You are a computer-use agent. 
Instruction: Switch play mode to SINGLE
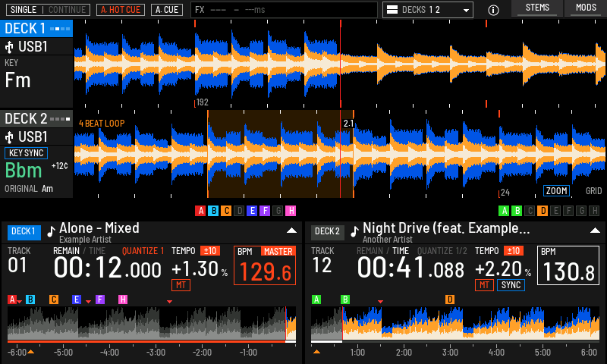point(24,10)
